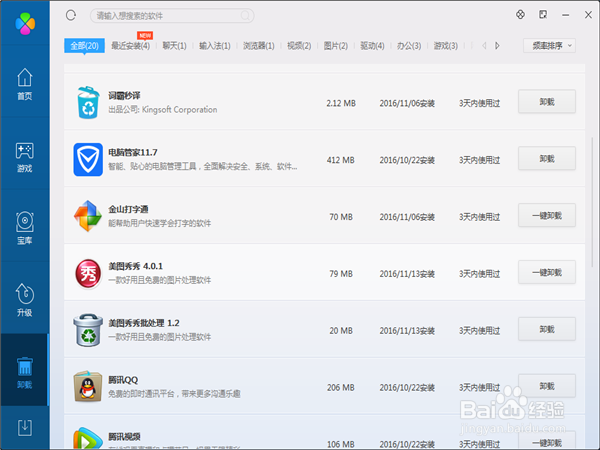600x450 pixels.
Task: Focus the software search input field
Action: 172,16
